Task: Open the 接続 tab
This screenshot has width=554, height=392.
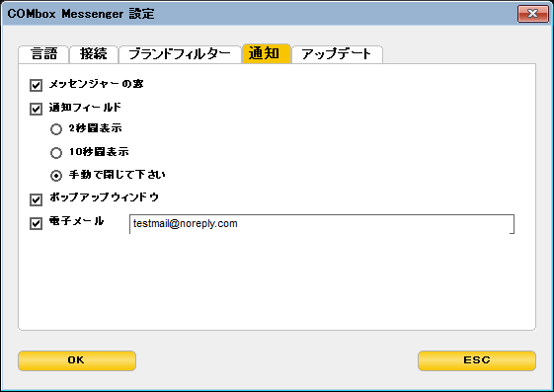Action: [x=94, y=54]
